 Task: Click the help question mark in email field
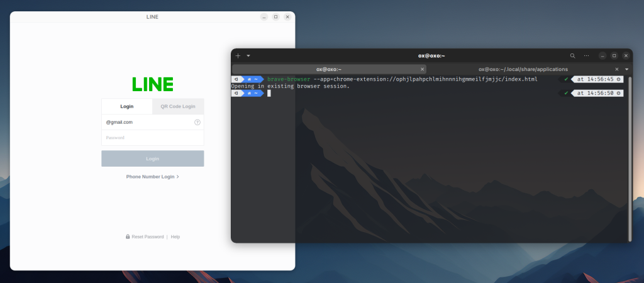pos(197,122)
